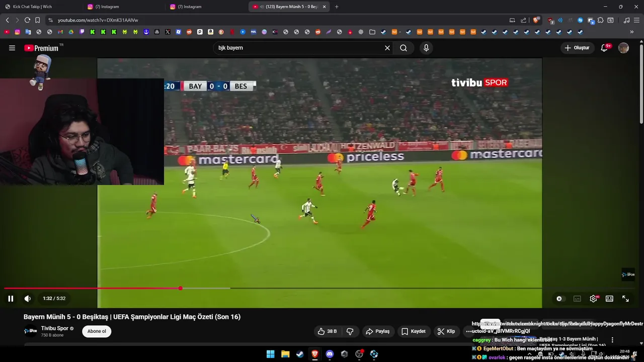The height and width of the screenshot is (362, 644).
Task: Open Amazon bookmark in bookmarks bar
Action: 210,32
